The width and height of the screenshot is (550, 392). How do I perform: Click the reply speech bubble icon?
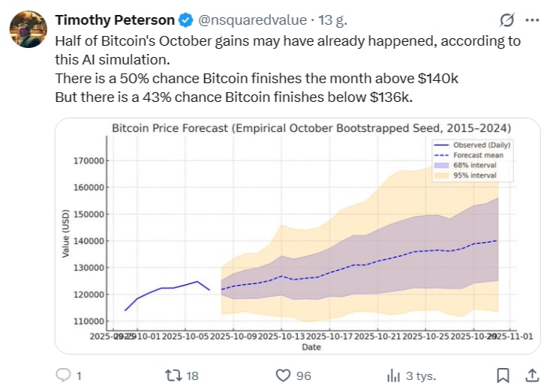64,375
